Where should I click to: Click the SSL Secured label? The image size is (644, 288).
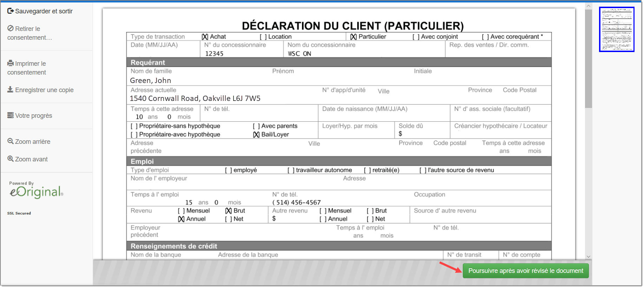tap(19, 213)
